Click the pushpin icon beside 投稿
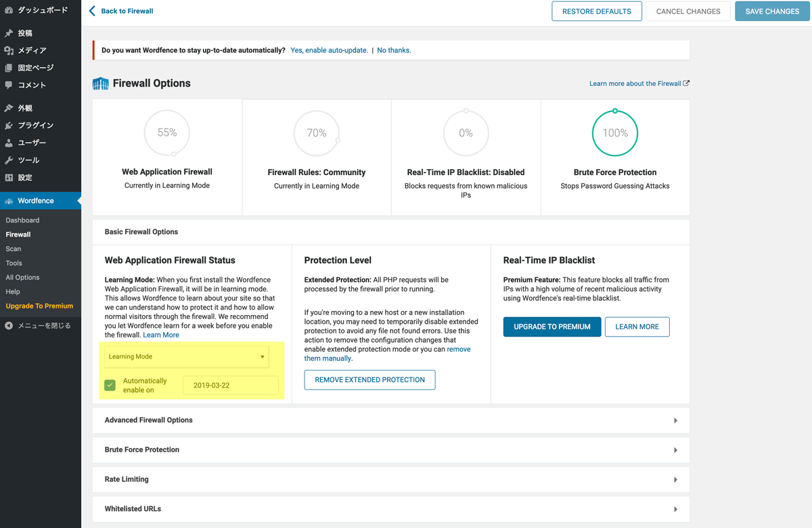 [9, 33]
